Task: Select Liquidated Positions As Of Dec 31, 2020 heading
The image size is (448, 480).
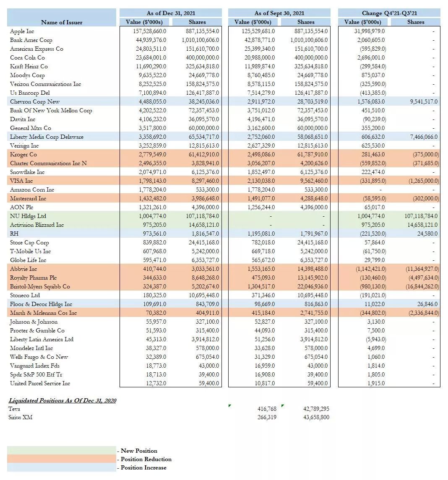Action: point(63,400)
